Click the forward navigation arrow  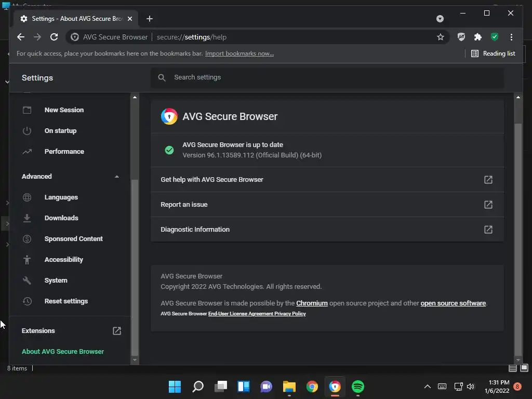[x=37, y=37]
